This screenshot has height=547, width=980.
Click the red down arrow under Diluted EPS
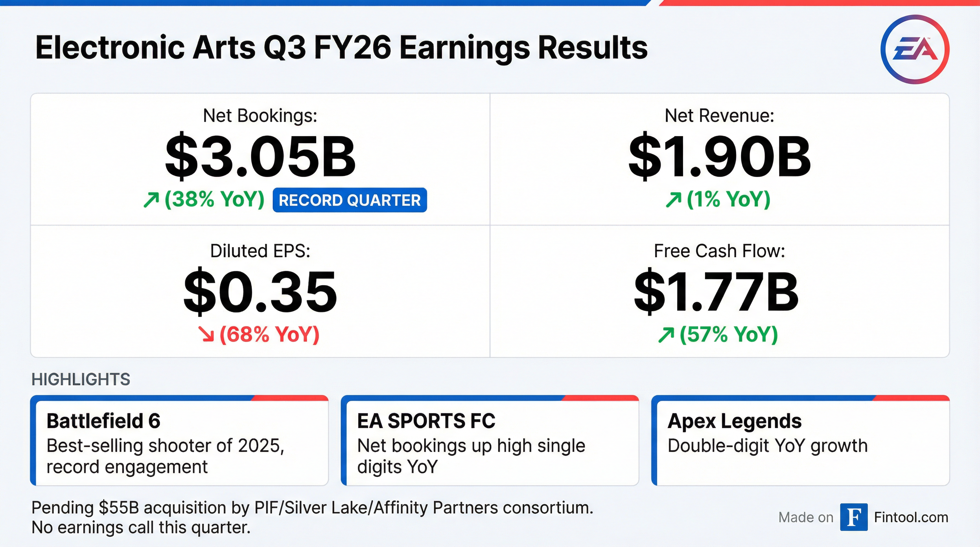click(207, 335)
